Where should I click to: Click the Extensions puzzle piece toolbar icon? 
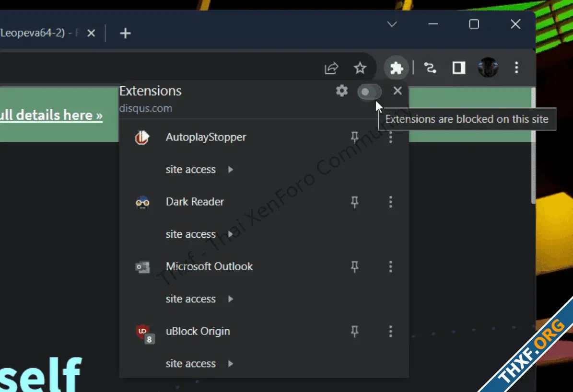396,68
